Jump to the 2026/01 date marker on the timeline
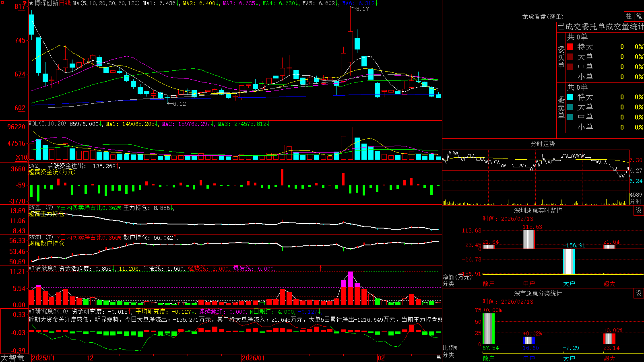644x362 pixels. coord(254,358)
